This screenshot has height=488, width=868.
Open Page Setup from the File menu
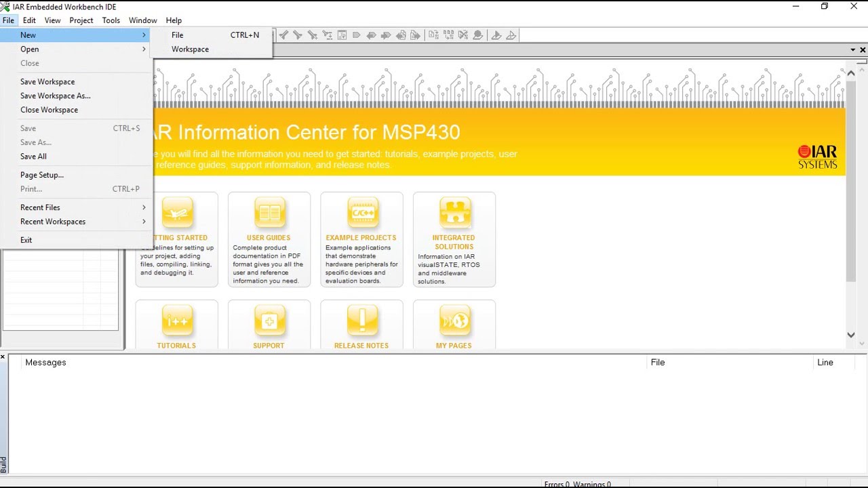pyautogui.click(x=76, y=175)
